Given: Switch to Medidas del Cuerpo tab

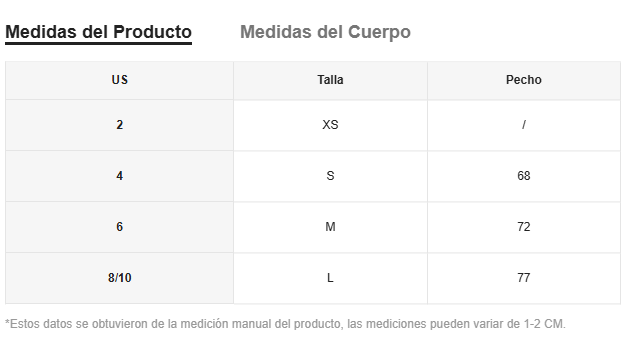Looking at the screenshot, I should click(325, 32).
